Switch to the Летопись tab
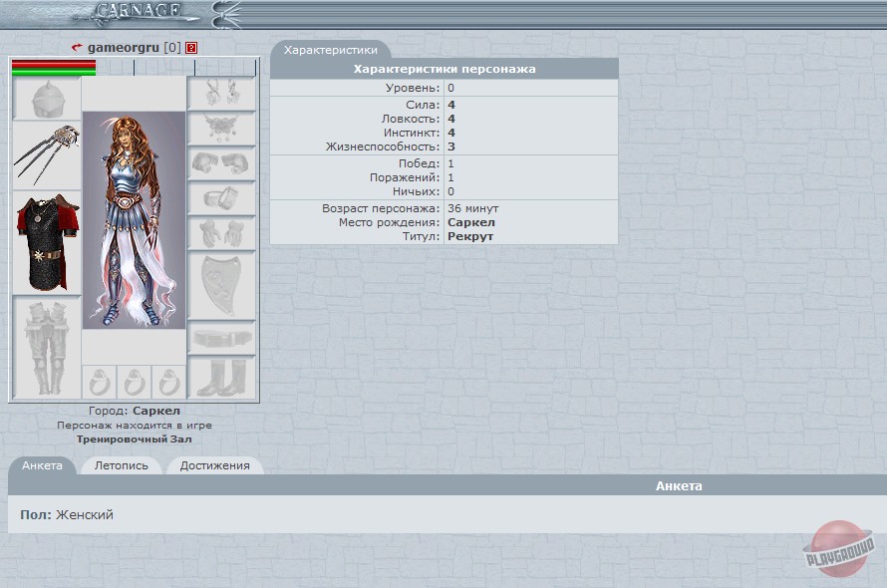Viewport: 887px width, 588px height. tap(121, 465)
